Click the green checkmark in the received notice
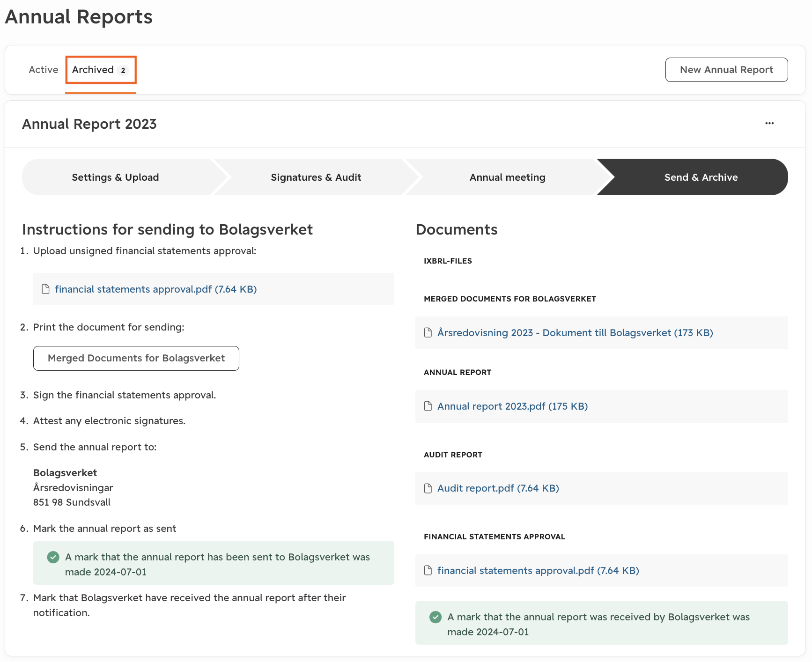812x662 pixels. pos(436,617)
